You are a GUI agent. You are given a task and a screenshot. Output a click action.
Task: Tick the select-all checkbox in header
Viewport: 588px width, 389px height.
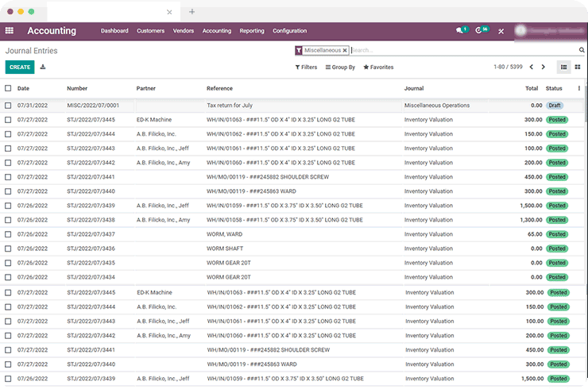click(x=8, y=88)
